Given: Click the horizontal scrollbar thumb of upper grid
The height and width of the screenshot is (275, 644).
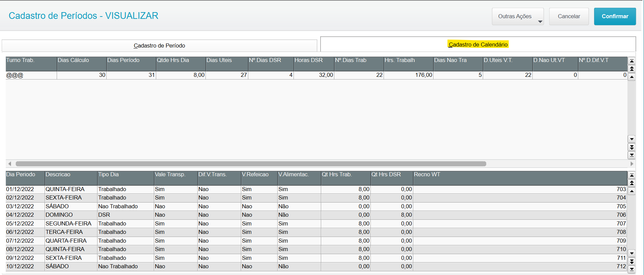Looking at the screenshot, I should pyautogui.click(x=251, y=164).
